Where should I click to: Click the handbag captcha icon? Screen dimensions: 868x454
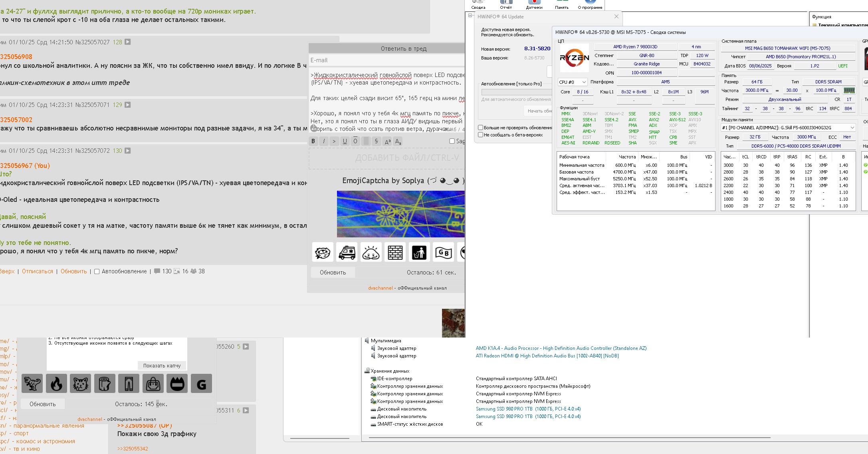click(x=153, y=384)
